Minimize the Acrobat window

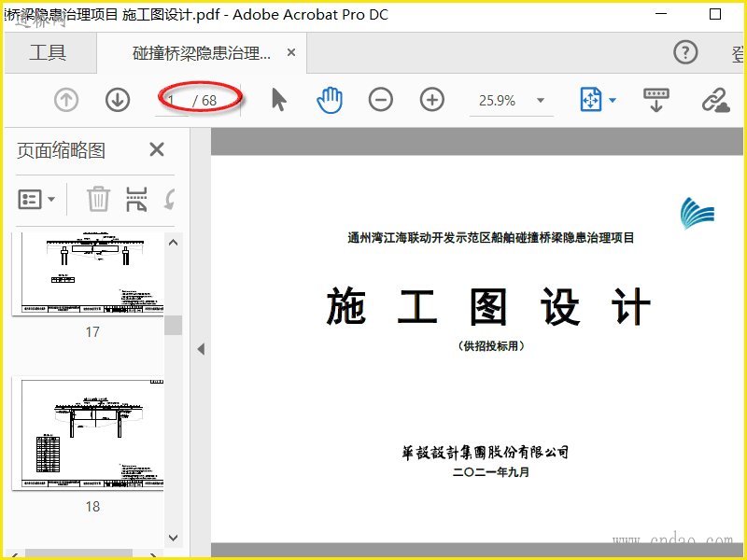(x=661, y=14)
